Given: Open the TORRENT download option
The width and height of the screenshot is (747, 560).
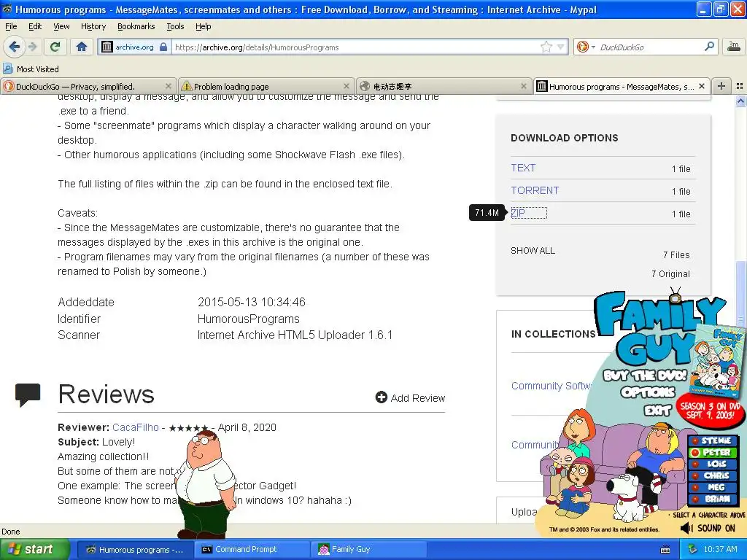Looking at the screenshot, I should click(535, 190).
